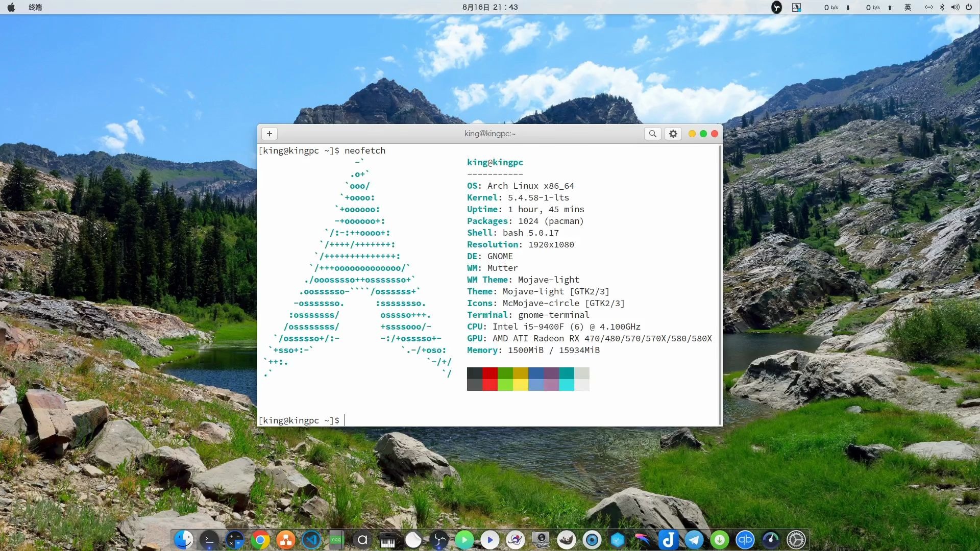Maximize terminal with the green button
Viewport: 980px width, 551px height.
[703, 134]
